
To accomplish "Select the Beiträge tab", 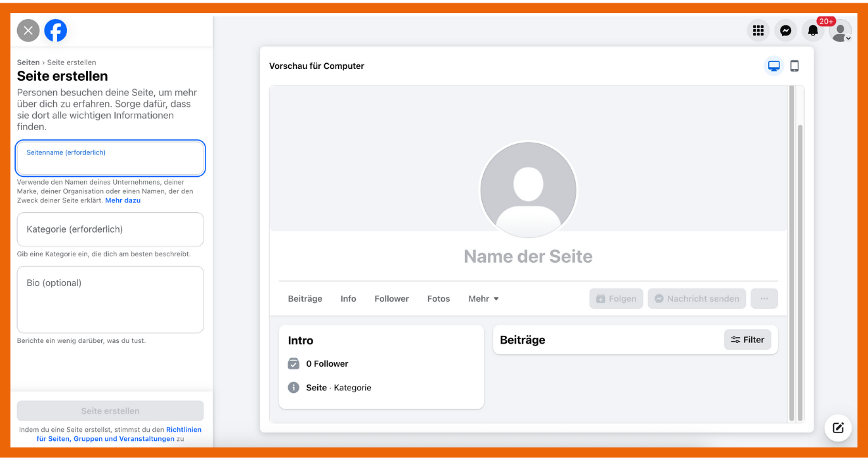I will (305, 298).
